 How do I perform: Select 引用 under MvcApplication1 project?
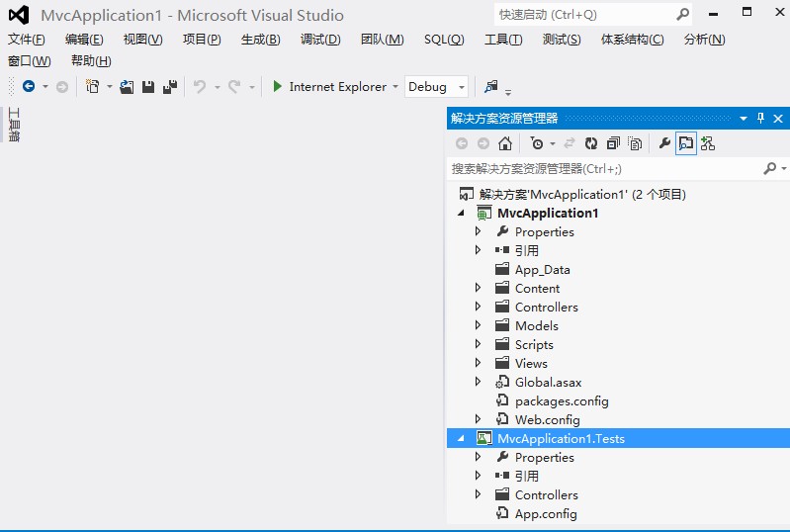(x=527, y=250)
